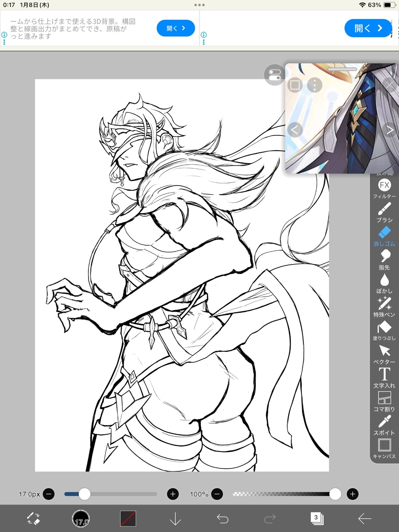Screen dimensions: 399x532
Task: Switch between brush and eraser
Action: tap(33, 519)
